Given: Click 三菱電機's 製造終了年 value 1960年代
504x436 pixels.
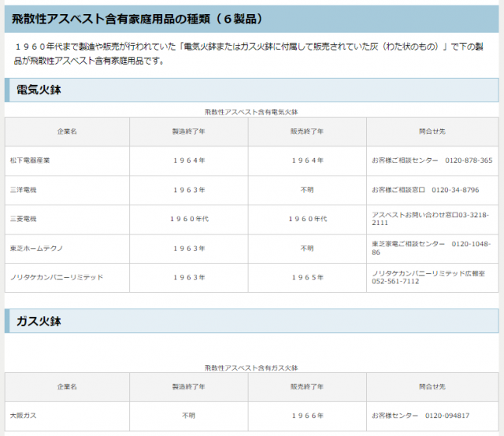Looking at the screenshot, I should [189, 219].
